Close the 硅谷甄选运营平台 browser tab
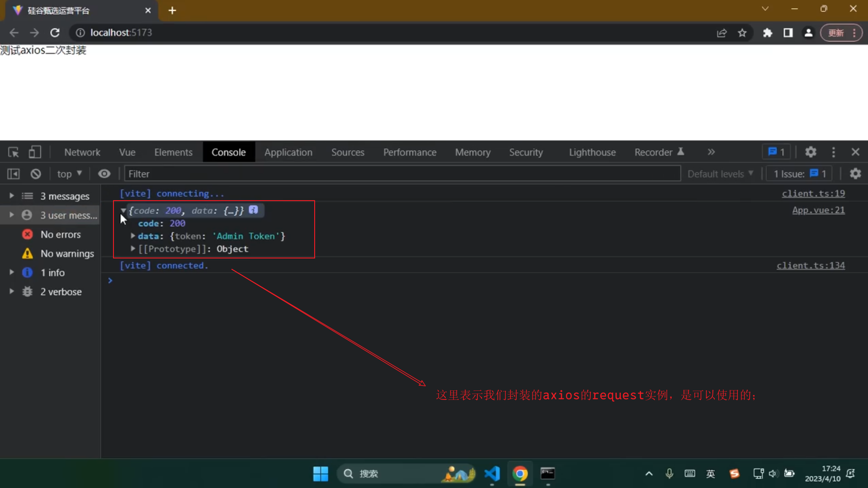 pos(148,10)
